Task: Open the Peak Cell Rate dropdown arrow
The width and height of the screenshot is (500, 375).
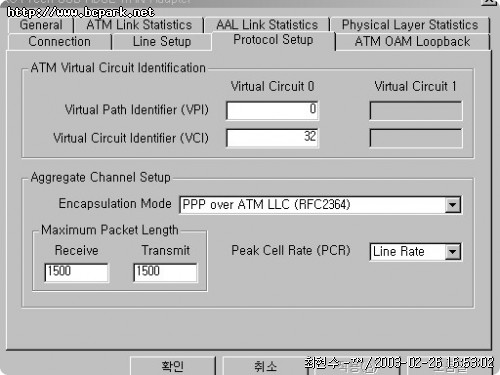Action: click(452, 252)
